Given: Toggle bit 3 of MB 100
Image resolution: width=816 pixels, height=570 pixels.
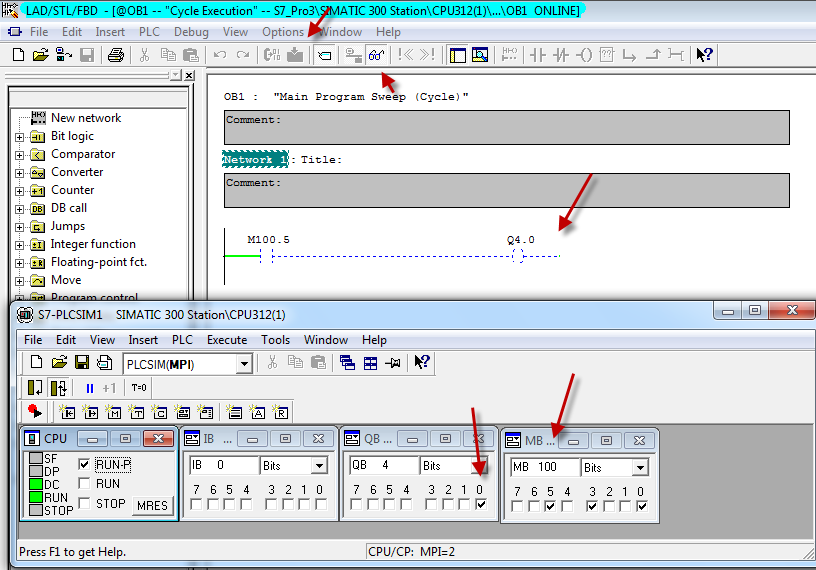Looking at the screenshot, I should [592, 506].
